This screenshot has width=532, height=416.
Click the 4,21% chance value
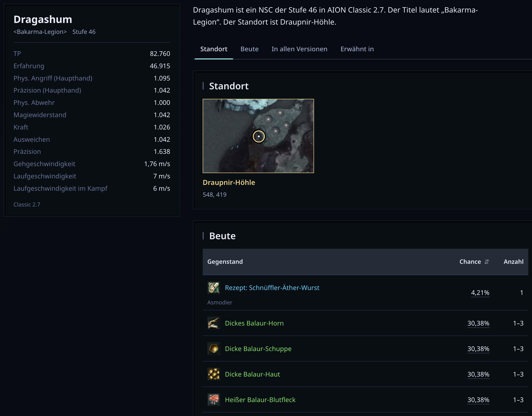pos(480,292)
